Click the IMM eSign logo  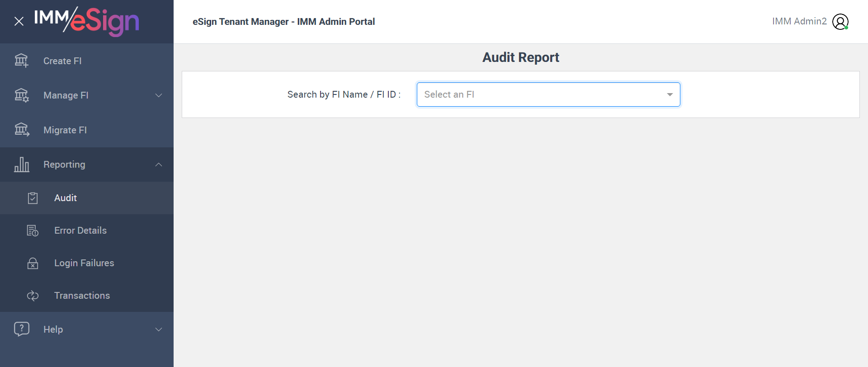coord(87,21)
